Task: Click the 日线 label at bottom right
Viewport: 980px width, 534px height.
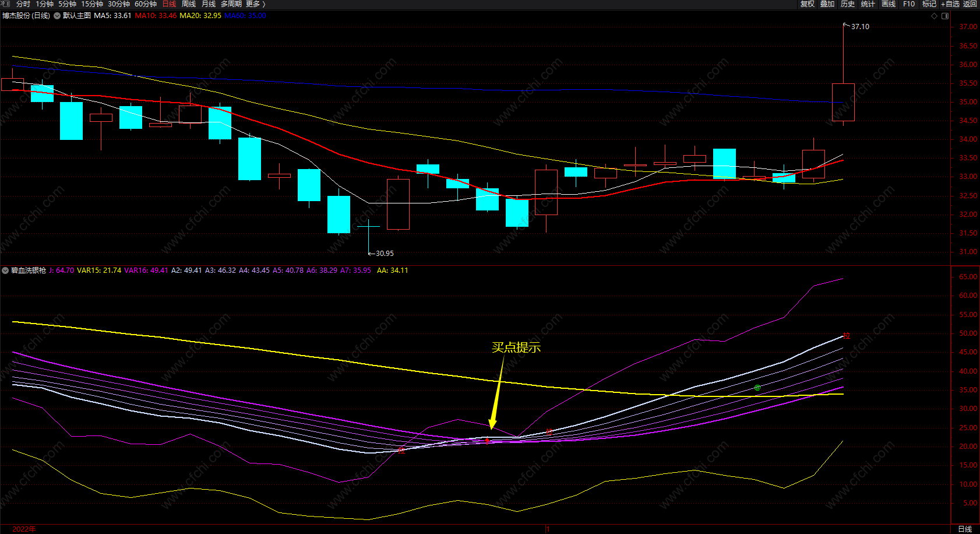Action: tap(965, 529)
